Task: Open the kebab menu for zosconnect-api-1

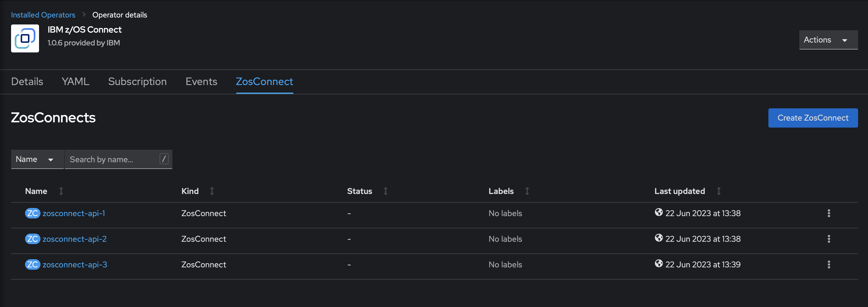Action: (x=829, y=213)
